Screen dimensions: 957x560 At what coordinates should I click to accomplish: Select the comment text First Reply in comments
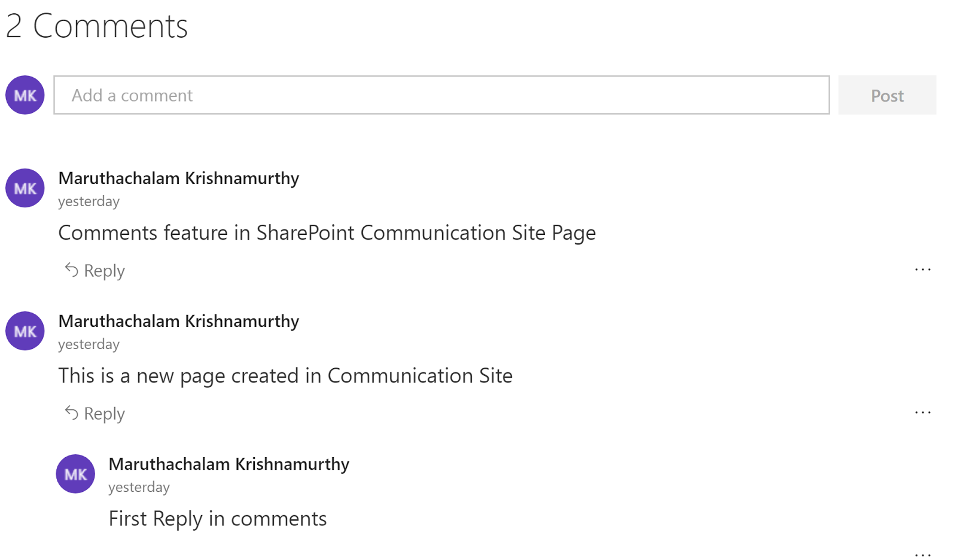(217, 519)
